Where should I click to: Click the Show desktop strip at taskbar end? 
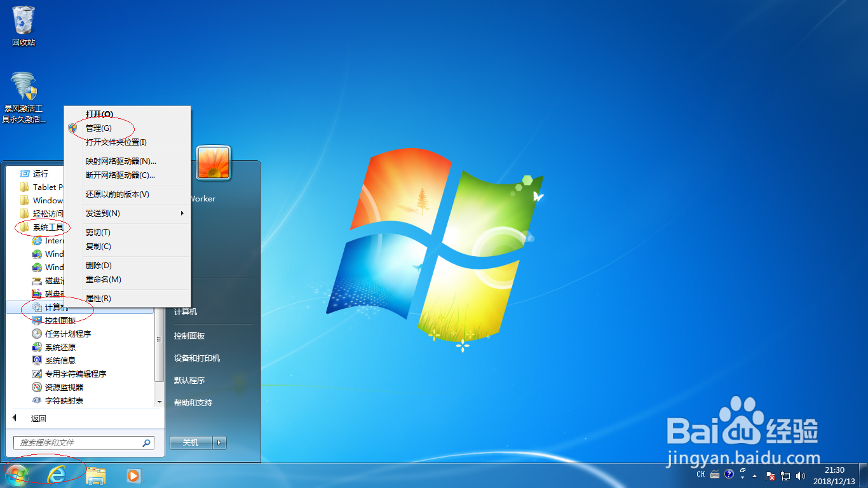(x=864, y=475)
